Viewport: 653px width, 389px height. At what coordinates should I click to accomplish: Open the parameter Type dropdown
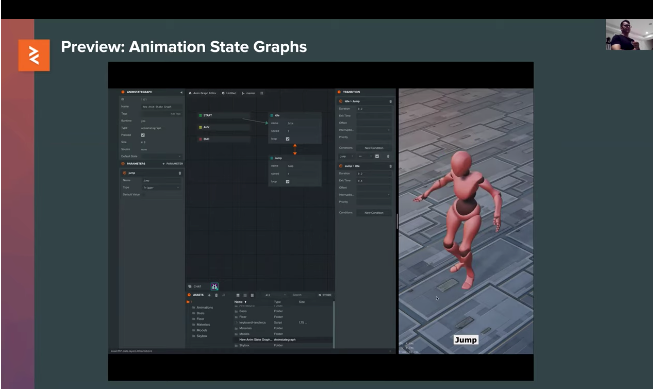click(x=162, y=187)
